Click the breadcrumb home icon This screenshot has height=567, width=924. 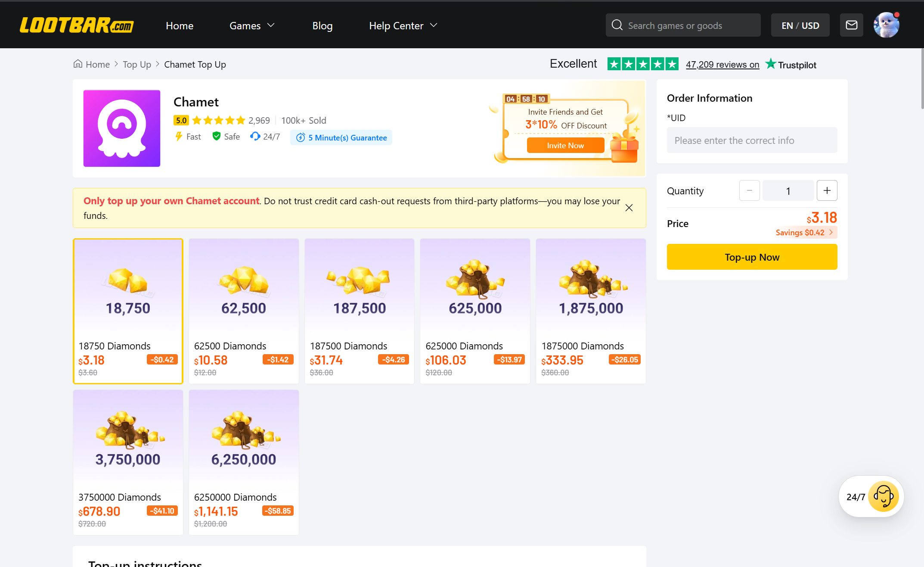(78, 64)
